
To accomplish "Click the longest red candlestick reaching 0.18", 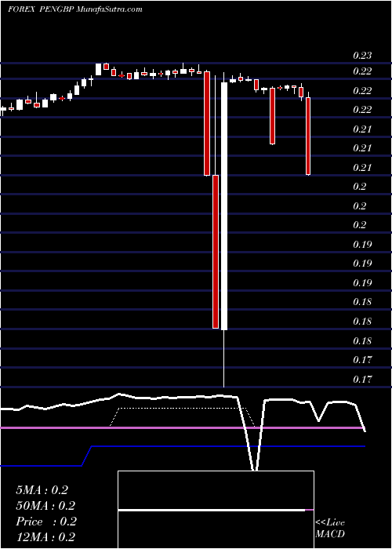I will point(216,252).
